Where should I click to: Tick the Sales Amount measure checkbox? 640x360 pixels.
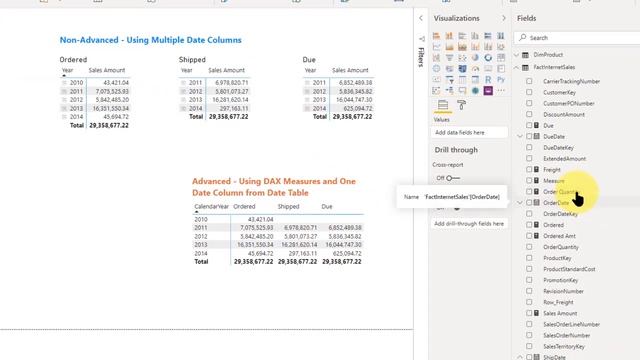[x=529, y=313]
